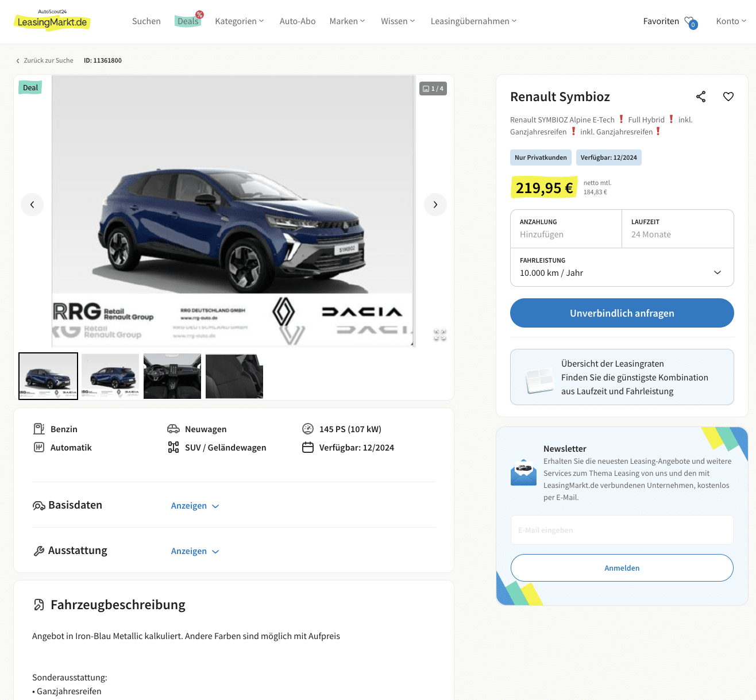Click Unverbindlich anfragen button
756x700 pixels.
(x=622, y=313)
